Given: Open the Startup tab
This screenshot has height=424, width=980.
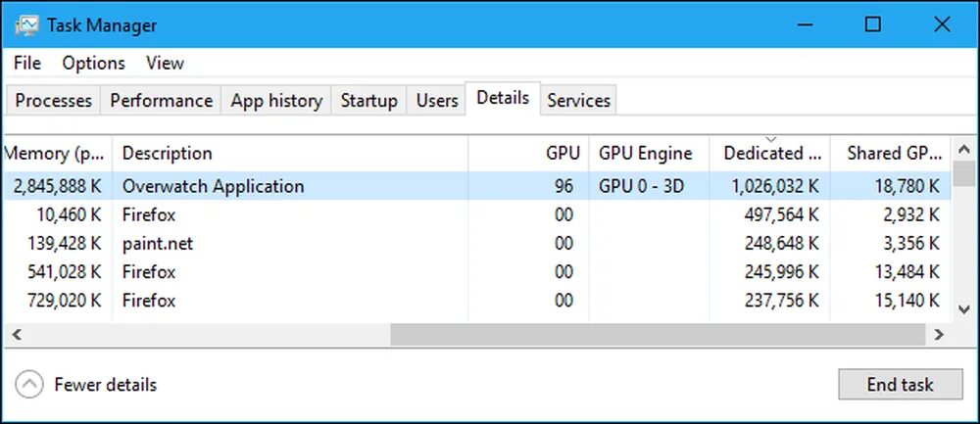Looking at the screenshot, I should 368,100.
